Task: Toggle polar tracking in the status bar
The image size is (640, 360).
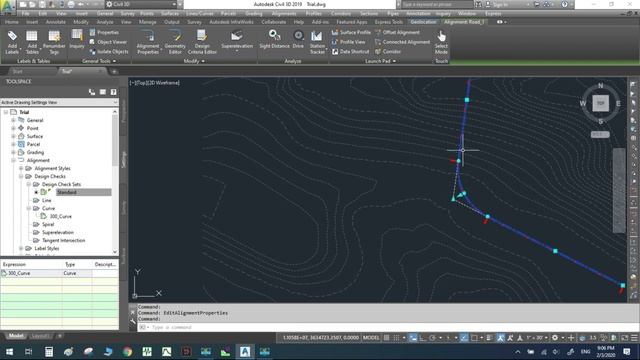Action: 432,338
